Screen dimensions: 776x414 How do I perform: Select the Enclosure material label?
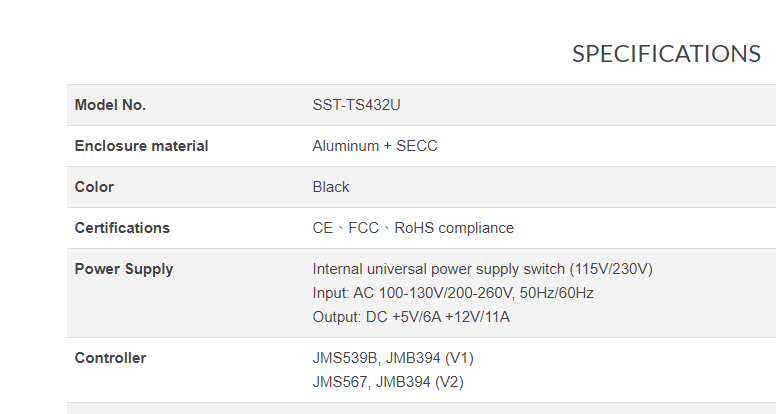click(x=142, y=146)
